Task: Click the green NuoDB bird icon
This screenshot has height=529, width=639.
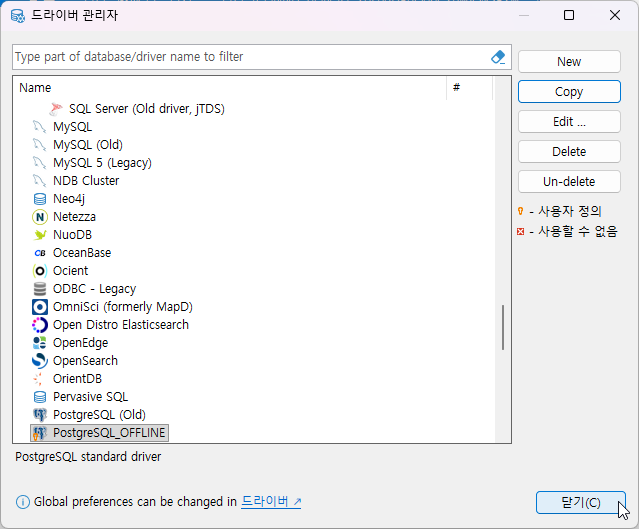Action: (x=40, y=235)
